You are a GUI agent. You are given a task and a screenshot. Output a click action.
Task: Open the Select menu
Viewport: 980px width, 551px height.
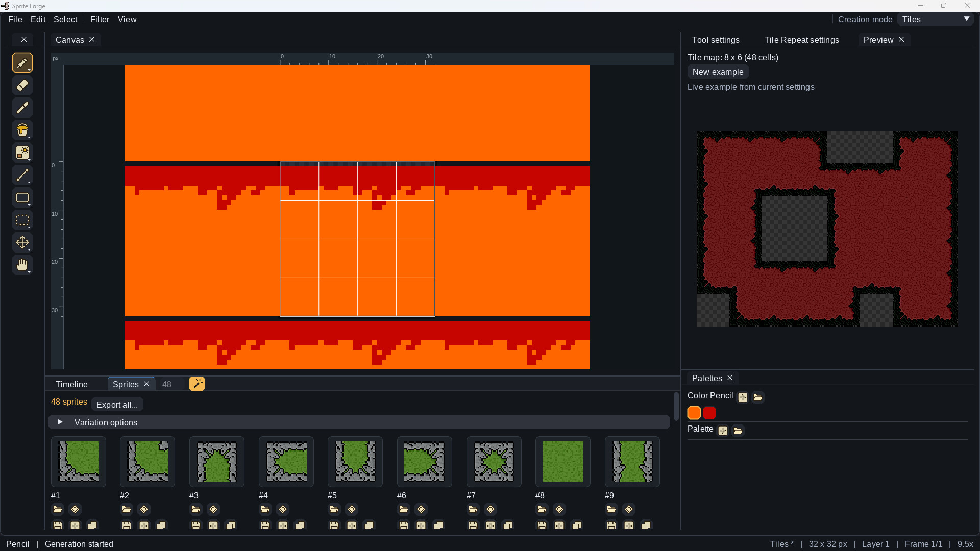click(65, 19)
